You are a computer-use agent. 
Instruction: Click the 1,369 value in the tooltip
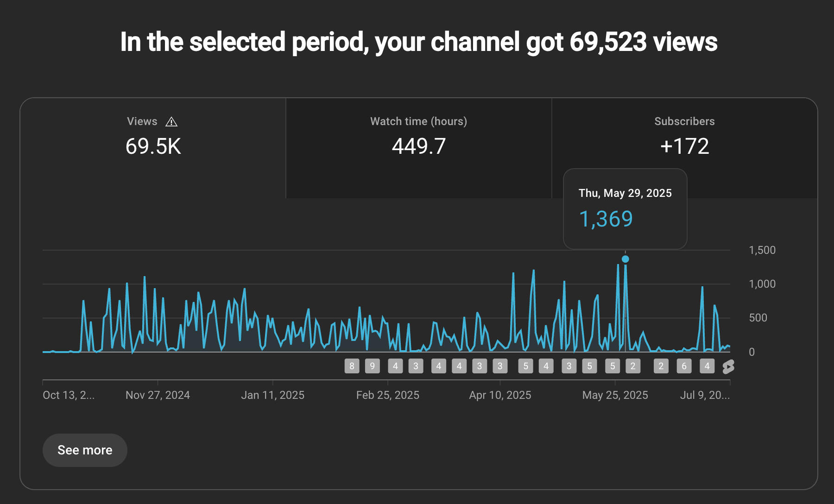tap(606, 219)
